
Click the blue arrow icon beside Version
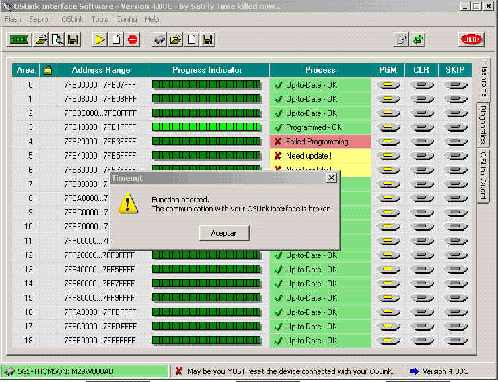coord(414,371)
